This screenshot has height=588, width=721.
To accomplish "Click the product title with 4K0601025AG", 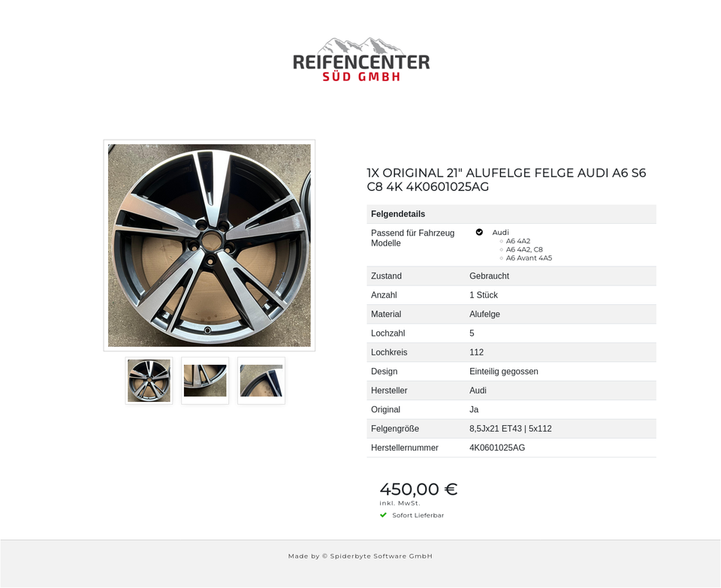I will click(x=506, y=179).
